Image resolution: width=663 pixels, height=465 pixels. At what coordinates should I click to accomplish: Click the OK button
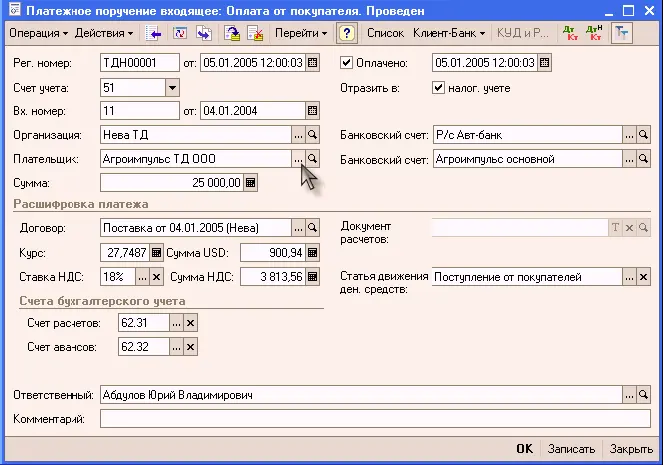coord(525,449)
